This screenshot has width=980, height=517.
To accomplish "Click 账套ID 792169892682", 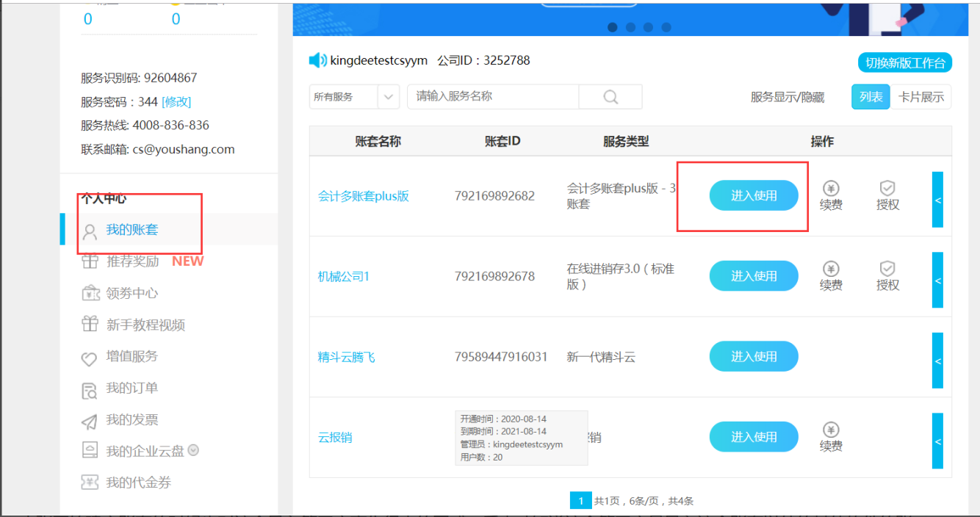I will coord(495,196).
